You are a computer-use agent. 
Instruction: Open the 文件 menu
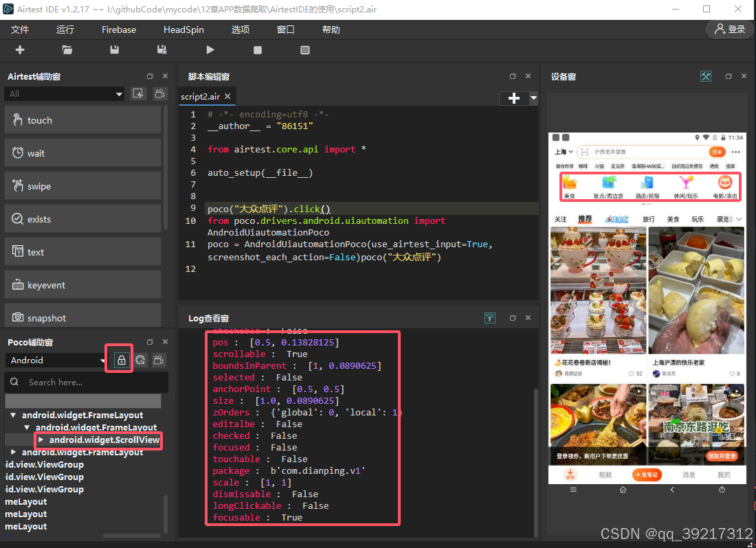pos(20,30)
